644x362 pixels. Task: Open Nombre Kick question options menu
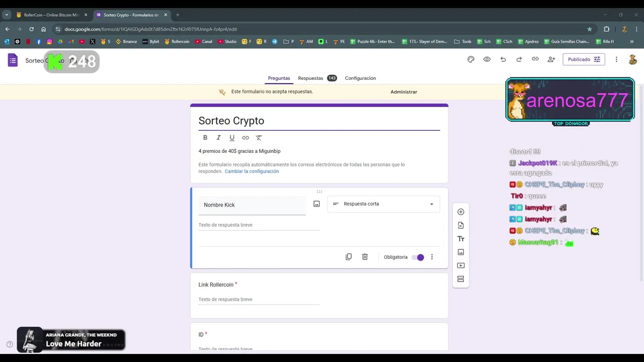click(432, 257)
